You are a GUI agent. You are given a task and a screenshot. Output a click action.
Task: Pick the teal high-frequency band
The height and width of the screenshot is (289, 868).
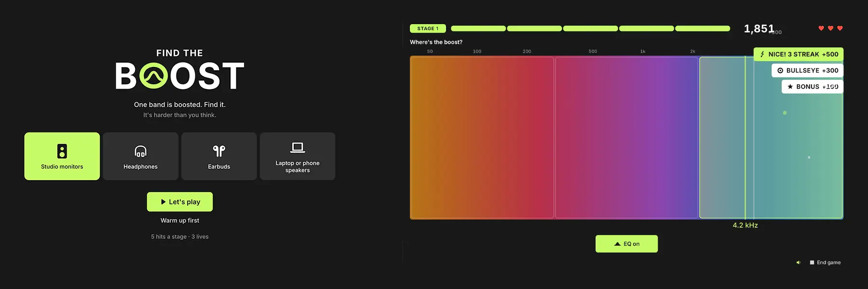tap(771, 138)
